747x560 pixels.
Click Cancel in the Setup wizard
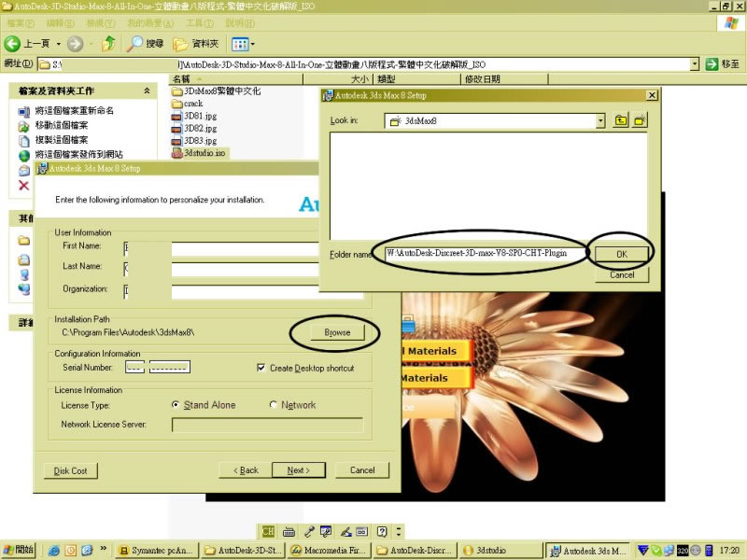(x=362, y=470)
